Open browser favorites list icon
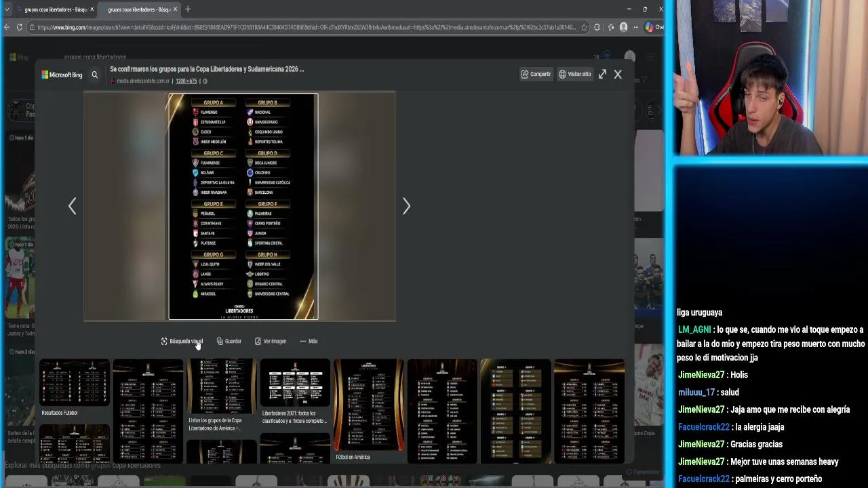This screenshot has height=488, width=868. pyautogui.click(x=610, y=27)
